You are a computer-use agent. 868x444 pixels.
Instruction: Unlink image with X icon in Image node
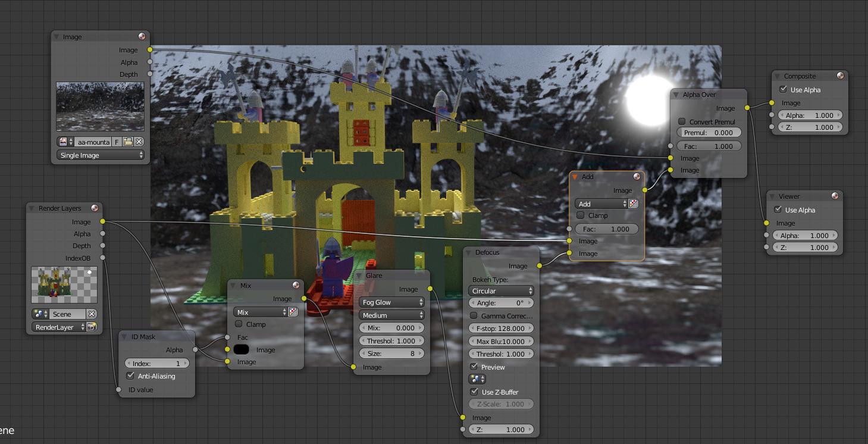139,142
